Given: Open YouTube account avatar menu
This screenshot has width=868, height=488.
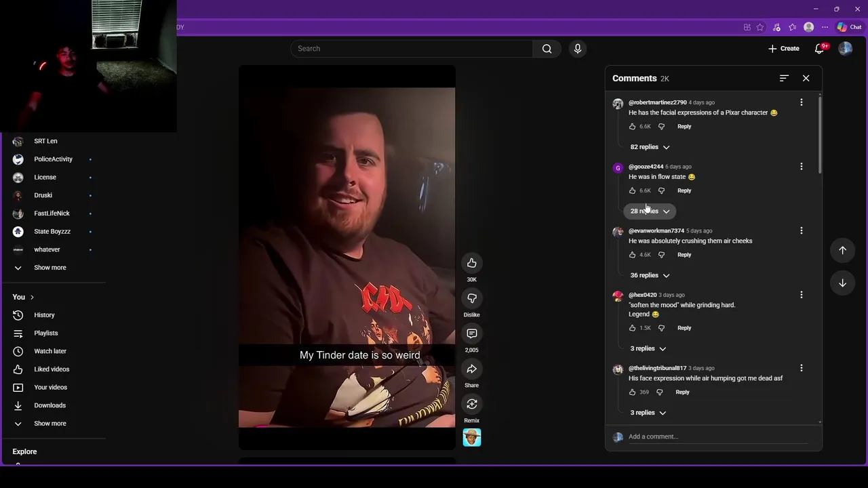Looking at the screenshot, I should pos(845,49).
